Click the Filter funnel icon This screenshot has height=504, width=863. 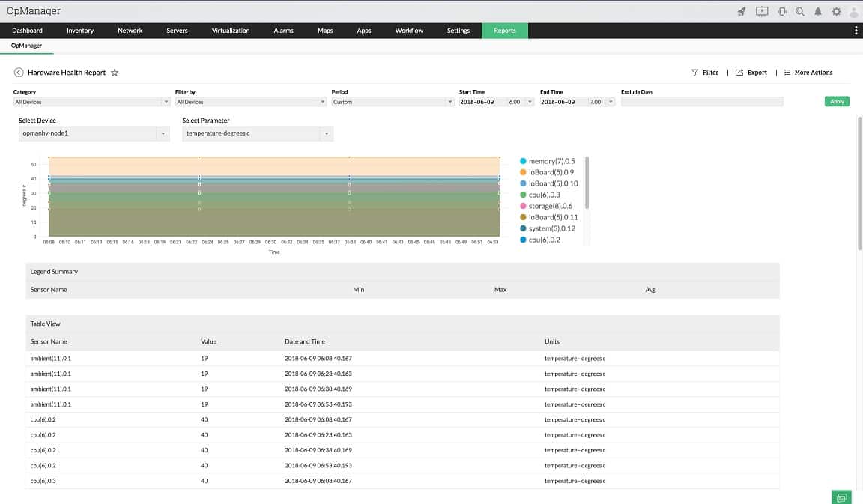click(x=694, y=73)
